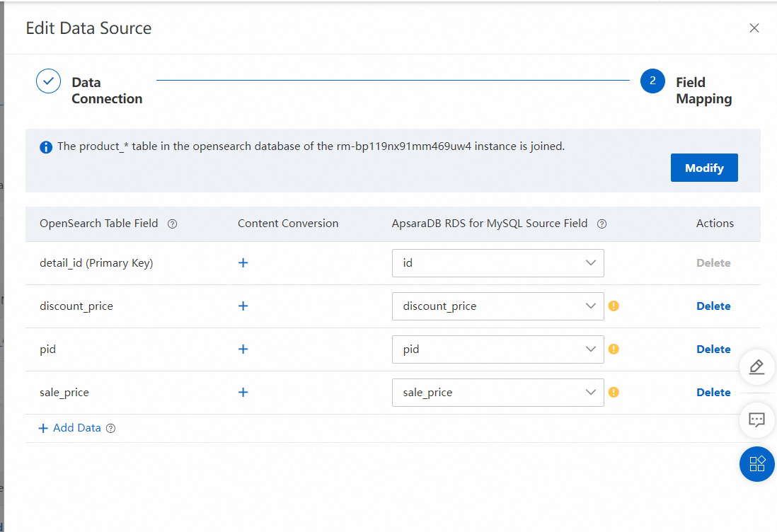Viewport: 777px width, 532px height.
Task: Delete the pid field mapping
Action: pos(713,349)
